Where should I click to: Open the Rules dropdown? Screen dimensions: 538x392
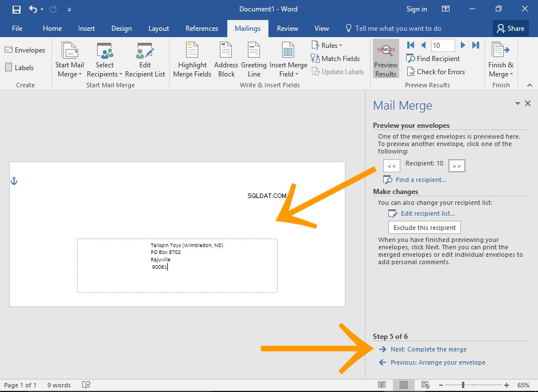pyautogui.click(x=327, y=45)
